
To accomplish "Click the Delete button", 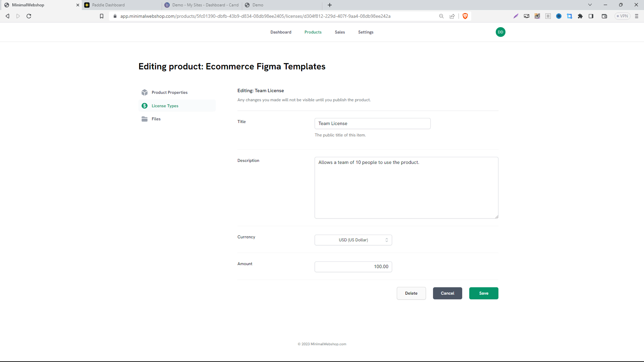I will pos(411,293).
